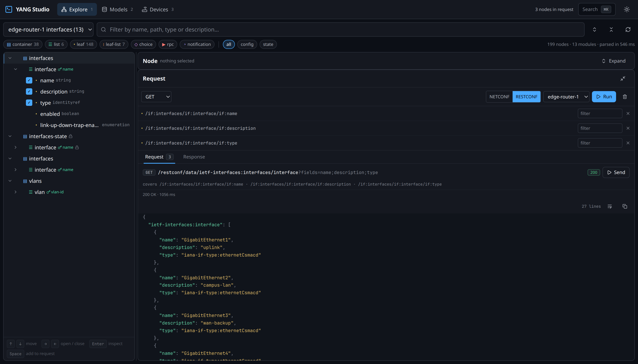
Task: Expand the Node panel
Action: [613, 61]
